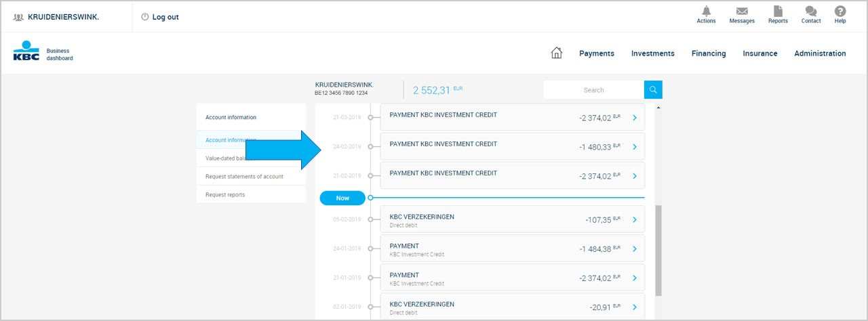The height and width of the screenshot is (321, 868).
Task: Expand KBC Verzekeringen -107,35 chevron
Action: 635,219
